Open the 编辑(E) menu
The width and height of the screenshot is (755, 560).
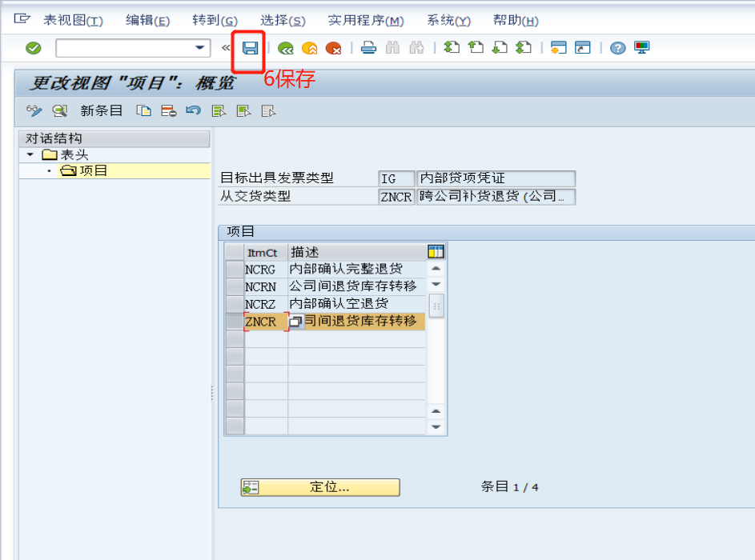click(148, 20)
